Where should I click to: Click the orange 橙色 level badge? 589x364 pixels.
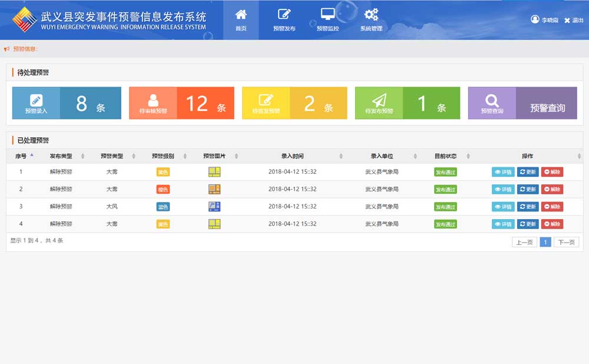pos(163,190)
